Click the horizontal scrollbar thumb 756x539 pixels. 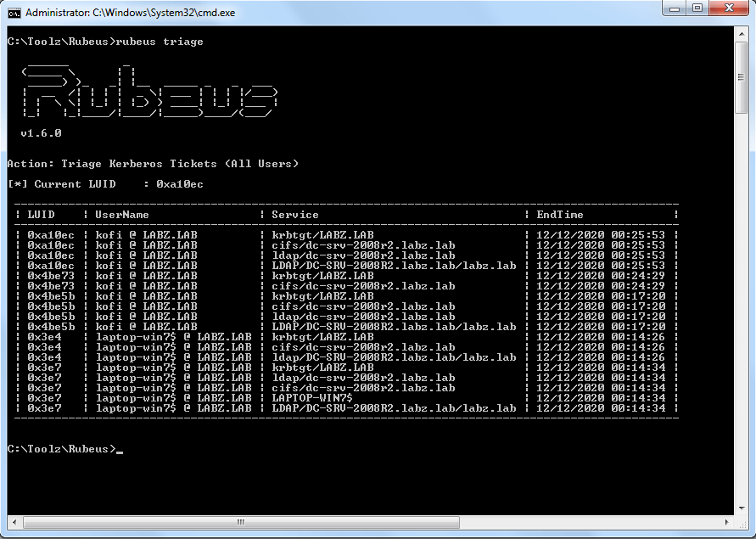pos(241,522)
